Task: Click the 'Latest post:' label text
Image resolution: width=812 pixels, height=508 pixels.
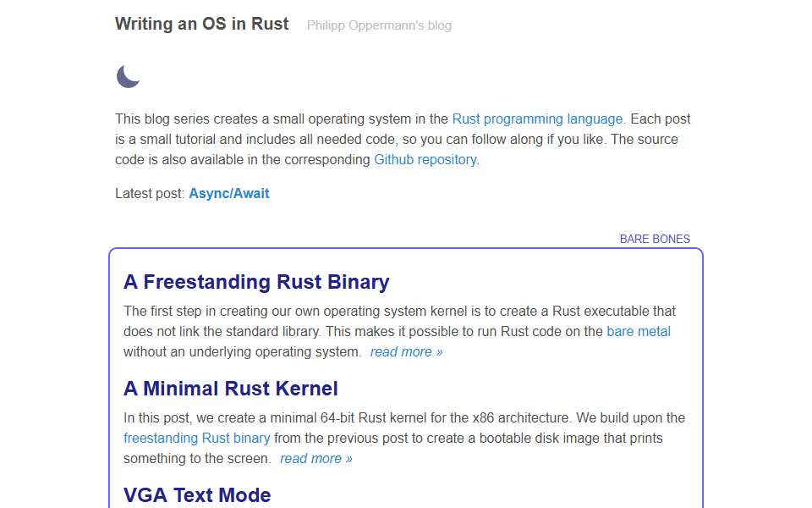Action: [x=150, y=193]
